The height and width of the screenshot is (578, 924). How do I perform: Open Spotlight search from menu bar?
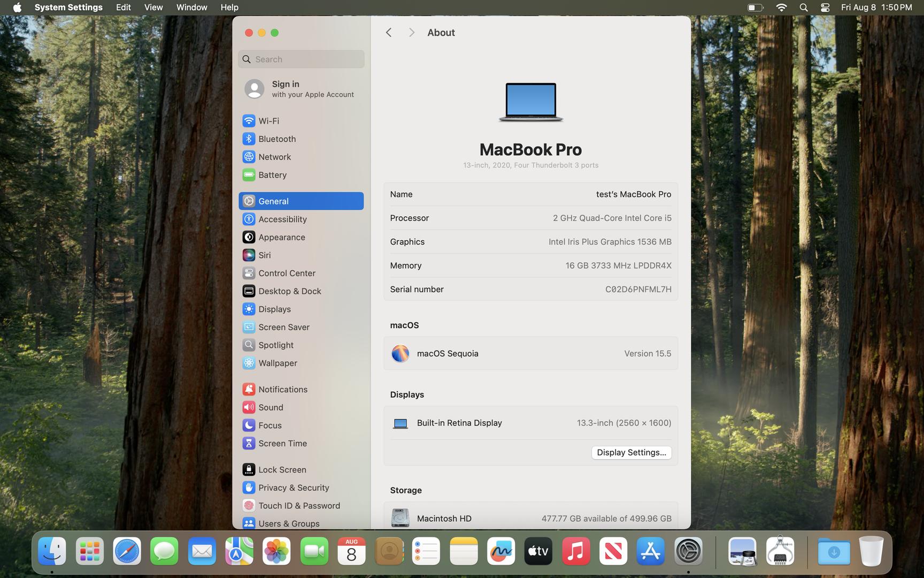pos(804,7)
